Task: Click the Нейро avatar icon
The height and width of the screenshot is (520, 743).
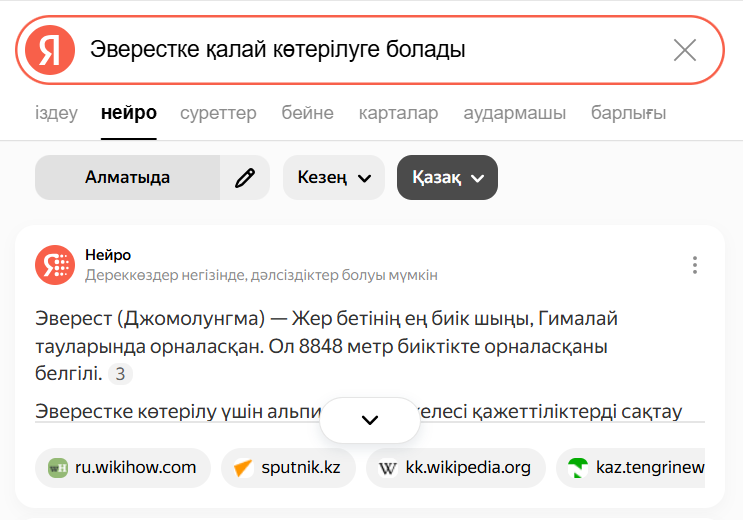Action: tap(55, 265)
